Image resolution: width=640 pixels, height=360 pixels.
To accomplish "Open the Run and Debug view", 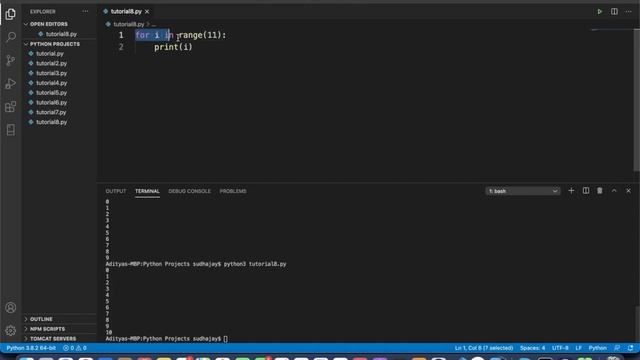I will point(11,84).
